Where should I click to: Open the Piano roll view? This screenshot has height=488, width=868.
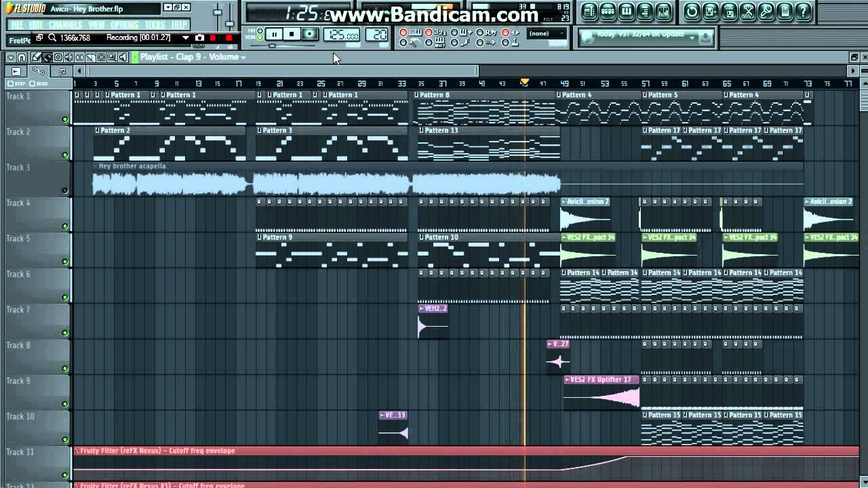click(x=627, y=12)
